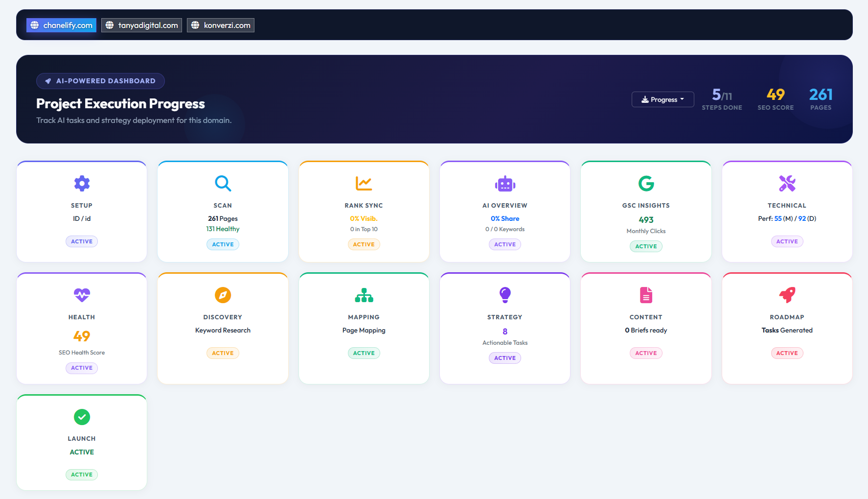Viewport: 868px width, 499px height.
Task: Click the Discovery compass icon
Action: (223, 295)
